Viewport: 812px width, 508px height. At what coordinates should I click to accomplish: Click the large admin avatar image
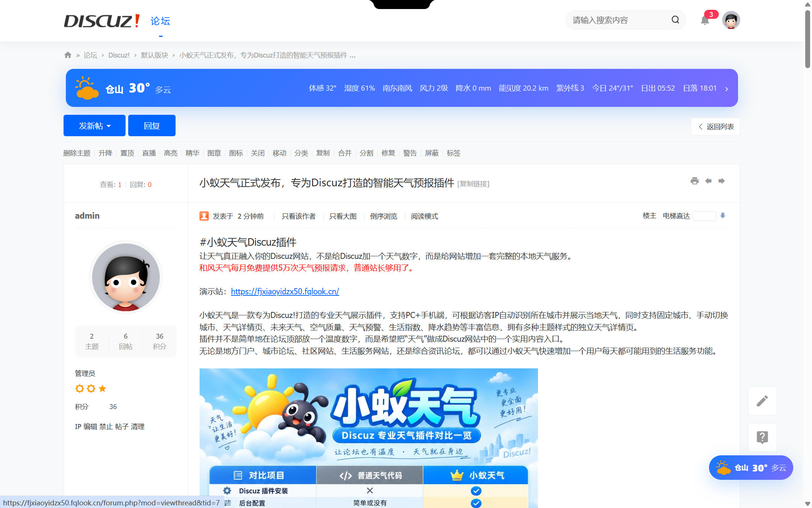point(126,277)
